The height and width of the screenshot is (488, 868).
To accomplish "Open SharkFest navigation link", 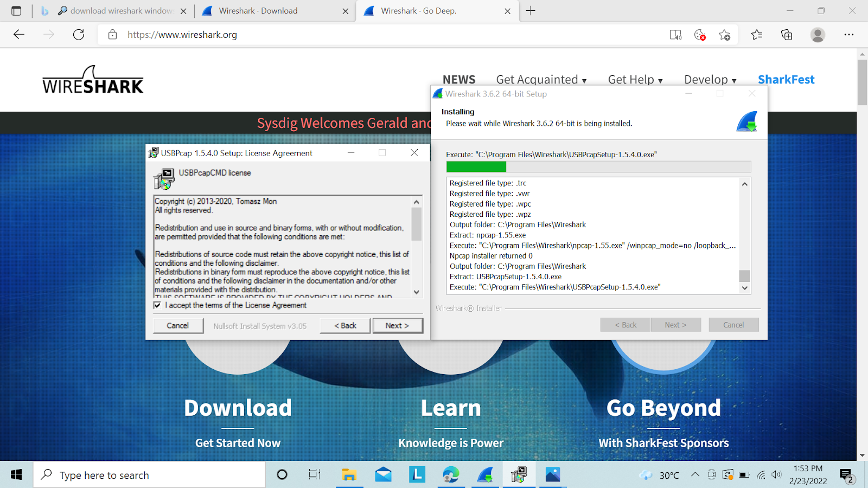I will (x=786, y=80).
